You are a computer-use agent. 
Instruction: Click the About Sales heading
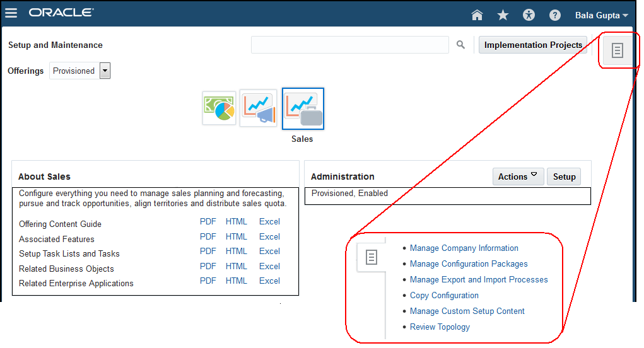pos(44,177)
